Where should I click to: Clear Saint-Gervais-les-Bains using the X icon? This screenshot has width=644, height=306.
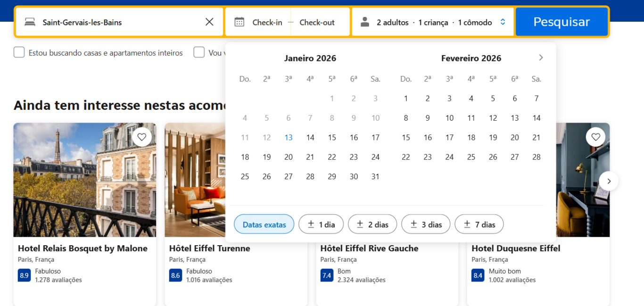tap(209, 21)
